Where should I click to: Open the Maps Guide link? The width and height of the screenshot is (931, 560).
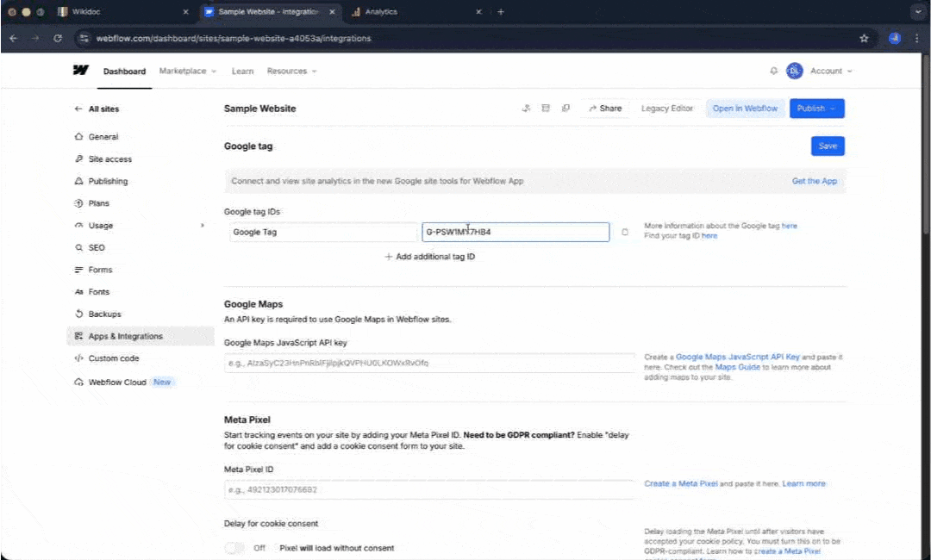pyautogui.click(x=737, y=367)
